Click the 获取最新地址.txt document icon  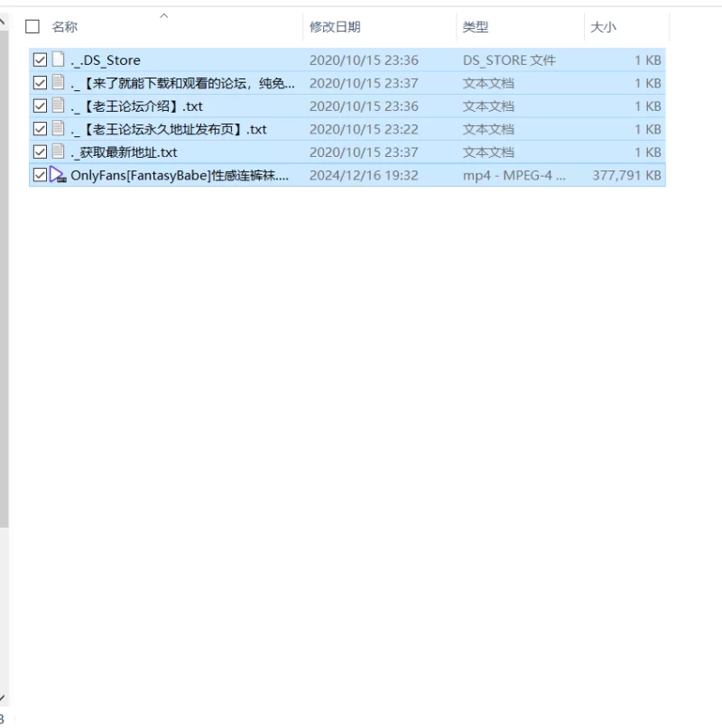[58, 152]
